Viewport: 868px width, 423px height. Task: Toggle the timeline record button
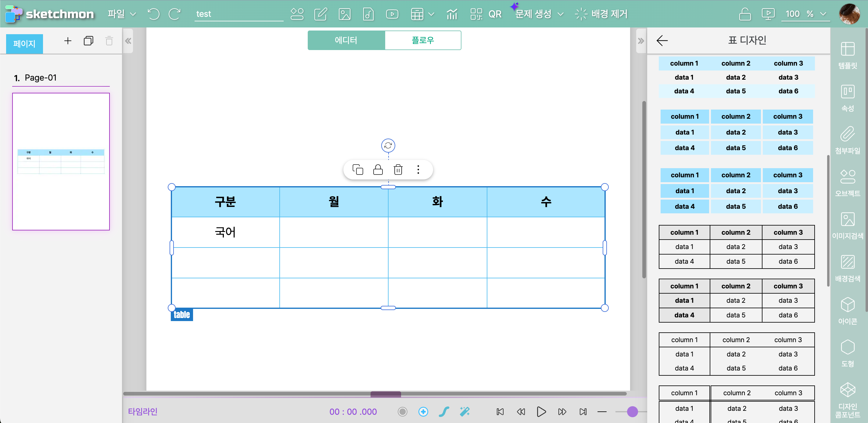point(402,411)
